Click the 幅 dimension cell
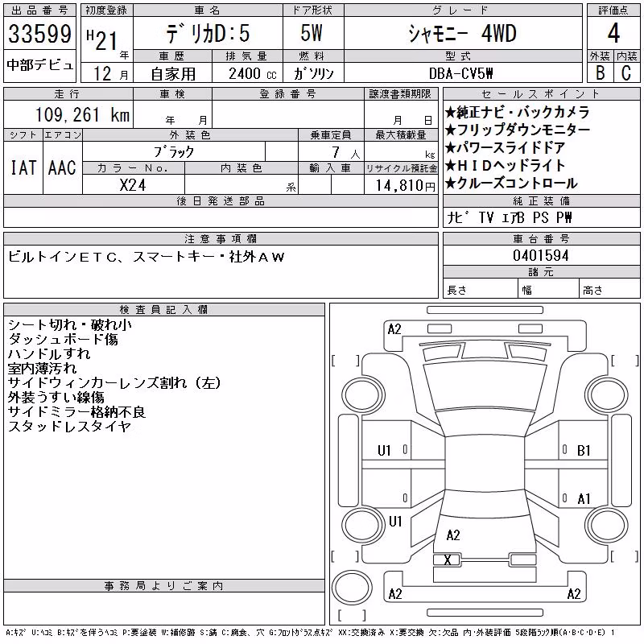The height and width of the screenshot is (644, 644). click(548, 288)
